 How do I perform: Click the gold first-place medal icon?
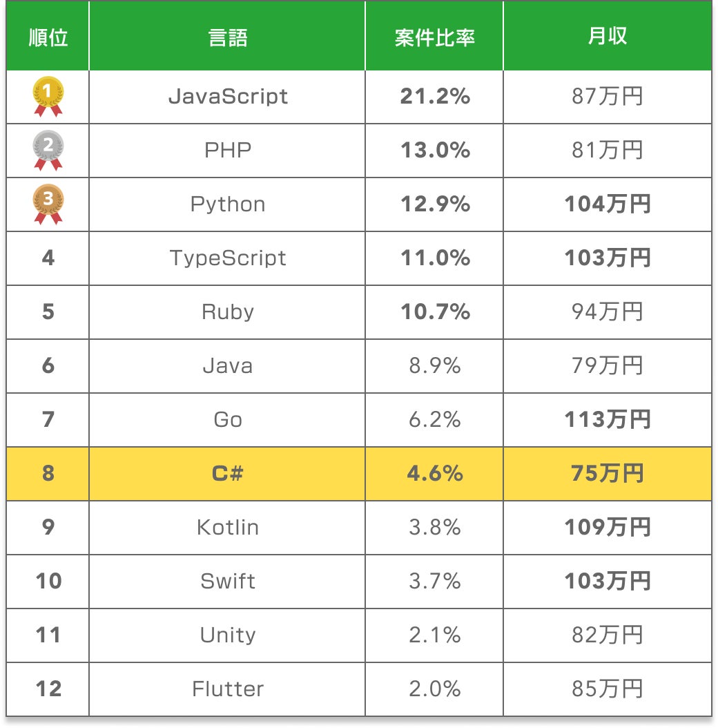point(48,96)
